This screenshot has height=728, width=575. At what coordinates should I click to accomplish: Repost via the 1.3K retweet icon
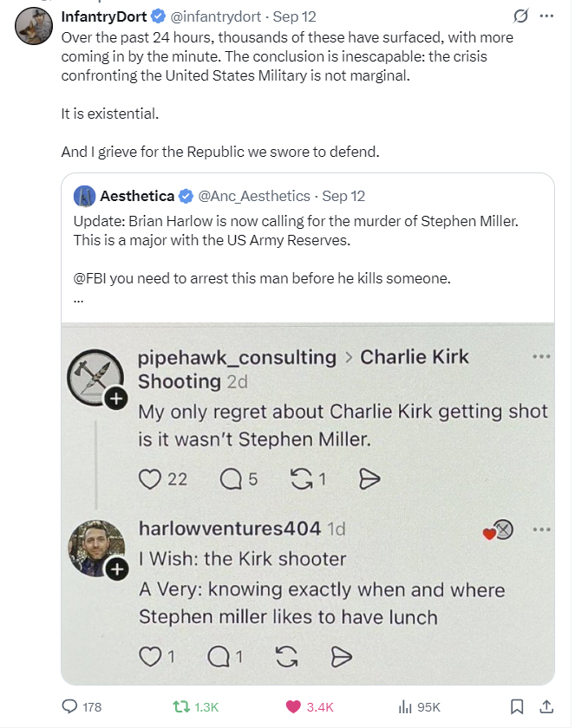180,706
